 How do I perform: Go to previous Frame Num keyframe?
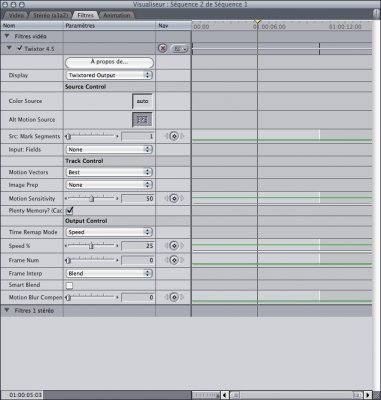click(166, 260)
